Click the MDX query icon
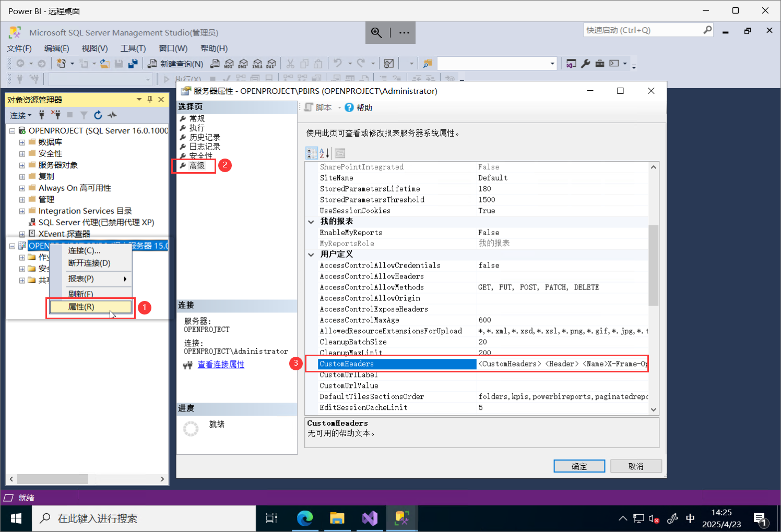This screenshot has width=781, height=532. click(229, 64)
